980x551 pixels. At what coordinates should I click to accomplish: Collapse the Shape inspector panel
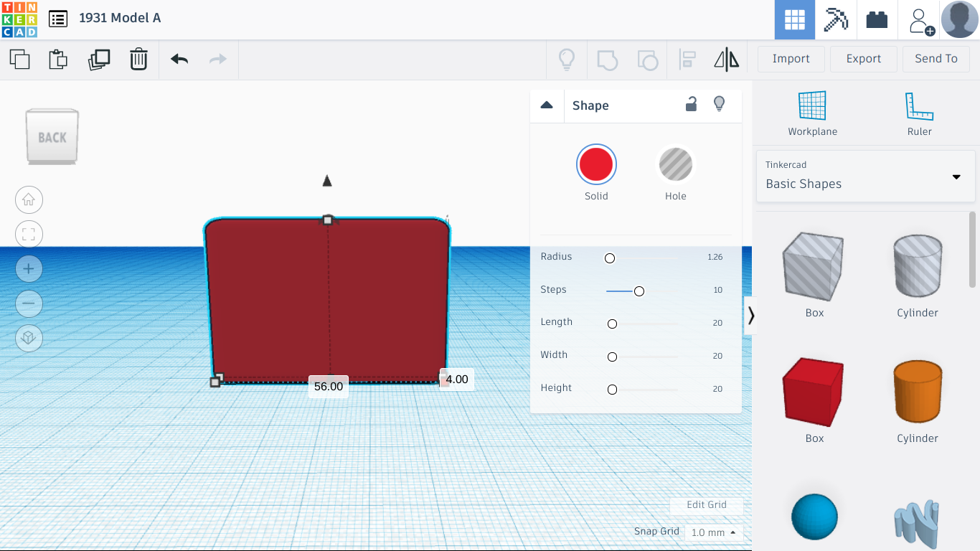click(x=547, y=105)
